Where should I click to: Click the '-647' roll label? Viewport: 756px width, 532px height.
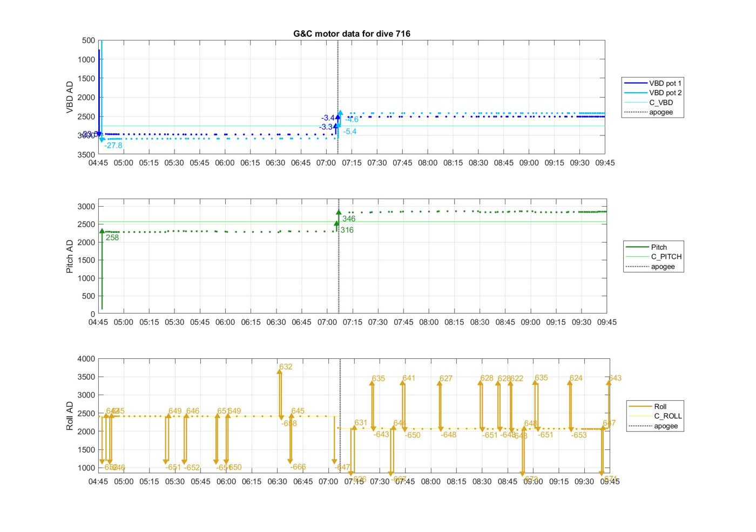[x=342, y=467]
